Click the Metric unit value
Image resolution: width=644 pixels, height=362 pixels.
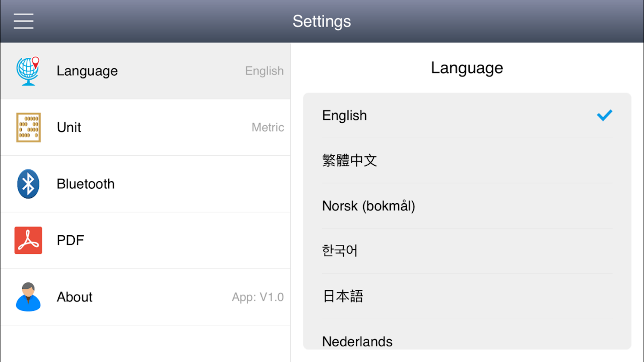(x=268, y=128)
